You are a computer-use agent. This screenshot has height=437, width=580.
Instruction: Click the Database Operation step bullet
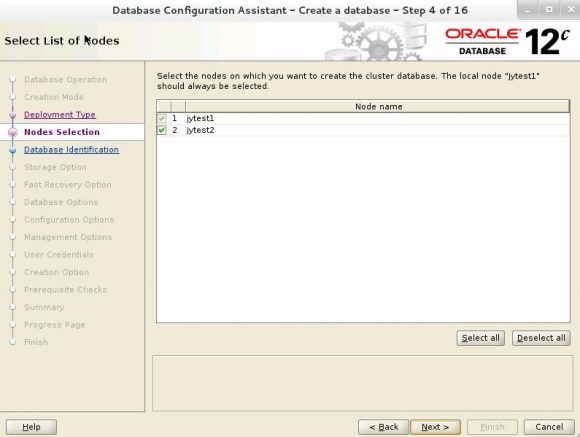coord(13,80)
